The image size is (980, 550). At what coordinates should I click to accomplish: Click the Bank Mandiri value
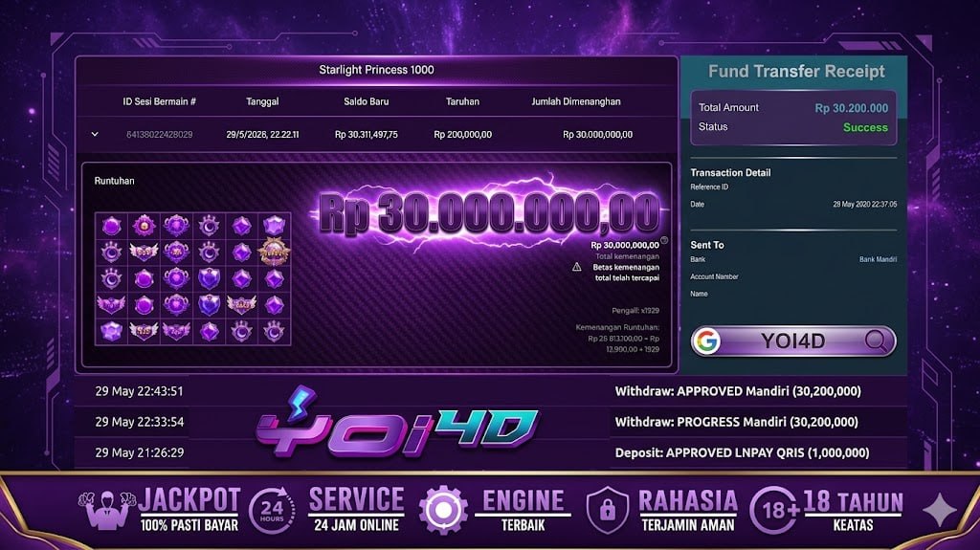[x=878, y=259]
